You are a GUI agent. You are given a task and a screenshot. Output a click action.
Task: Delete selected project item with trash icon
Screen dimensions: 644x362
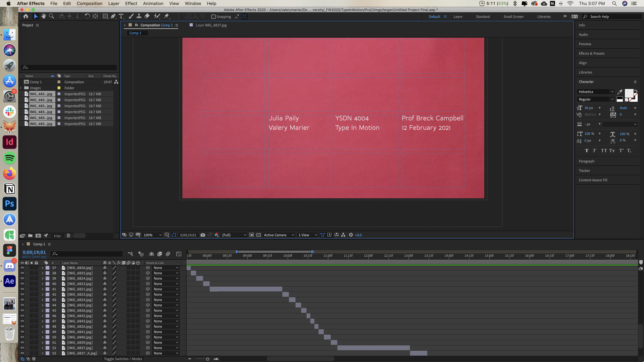(68, 235)
